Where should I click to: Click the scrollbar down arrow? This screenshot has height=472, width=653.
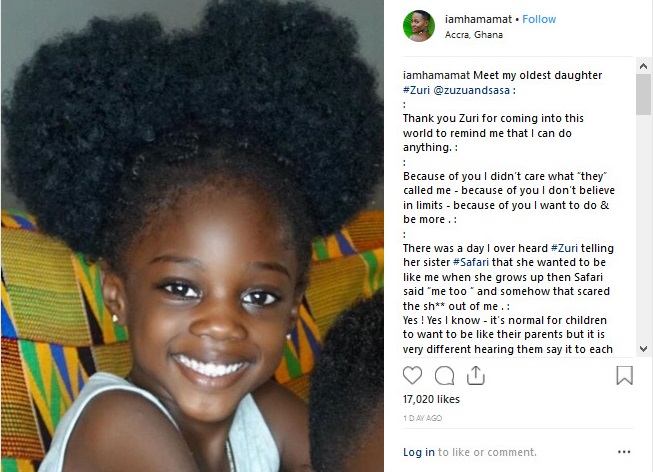[x=643, y=349]
